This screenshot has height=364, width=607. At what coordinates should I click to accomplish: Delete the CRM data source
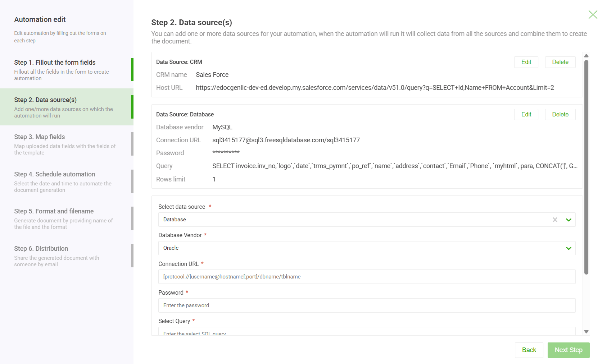[x=560, y=62]
